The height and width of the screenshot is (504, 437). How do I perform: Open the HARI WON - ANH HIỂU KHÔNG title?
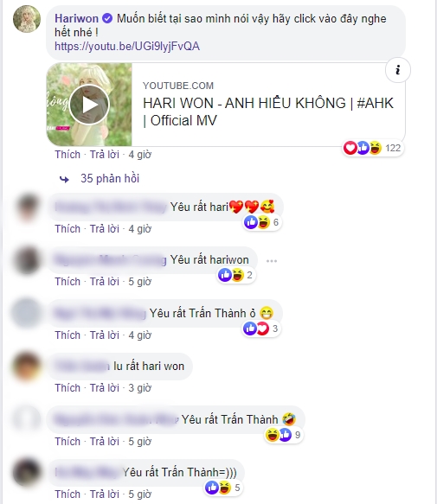tap(268, 112)
